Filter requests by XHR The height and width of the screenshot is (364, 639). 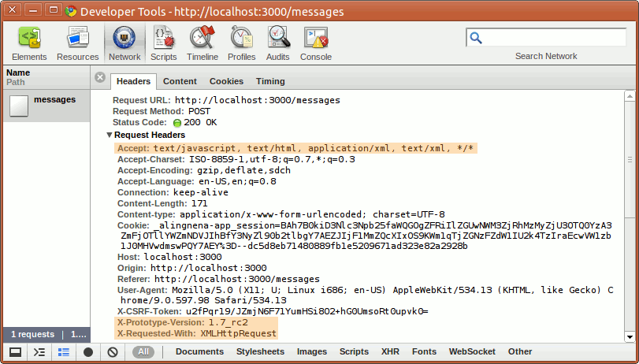coord(390,352)
